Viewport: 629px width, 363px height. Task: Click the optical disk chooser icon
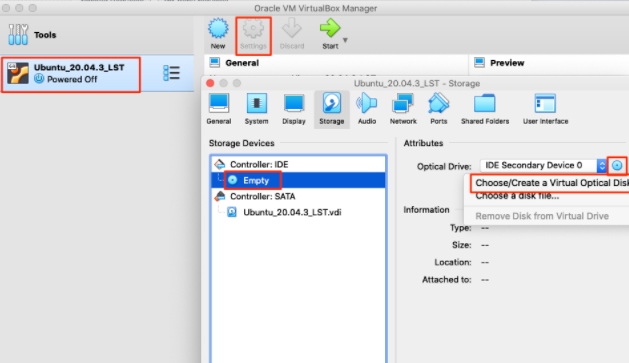(x=617, y=165)
